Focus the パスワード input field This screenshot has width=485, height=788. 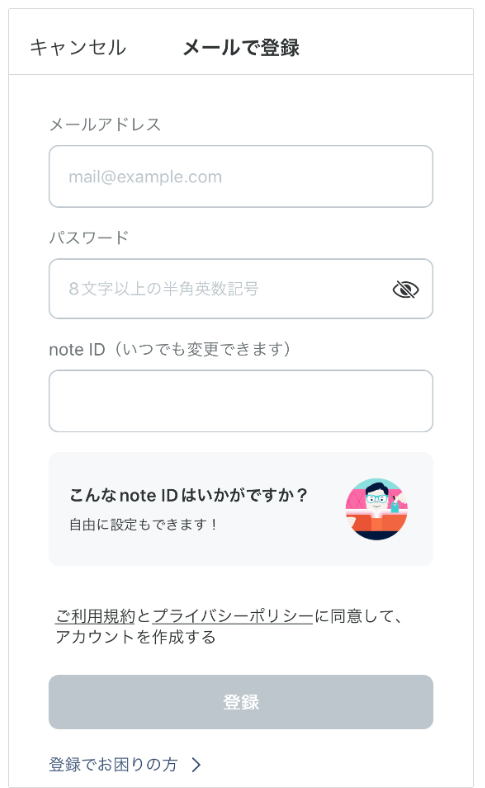pos(241,289)
